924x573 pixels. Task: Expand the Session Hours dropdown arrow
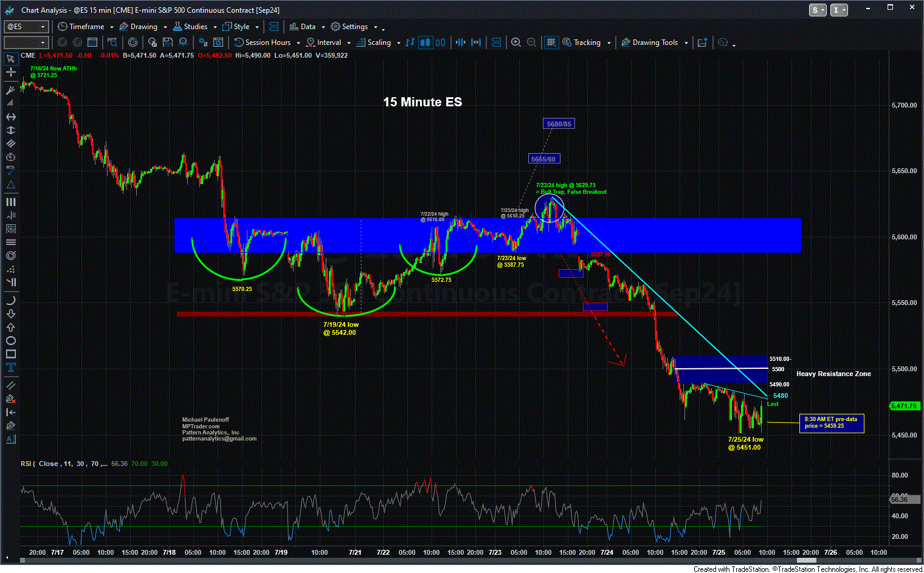pyautogui.click(x=298, y=43)
